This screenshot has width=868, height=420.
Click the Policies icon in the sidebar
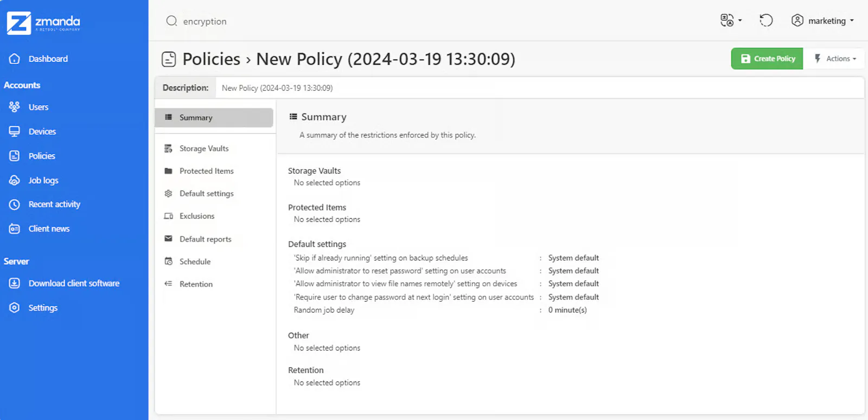(15, 156)
